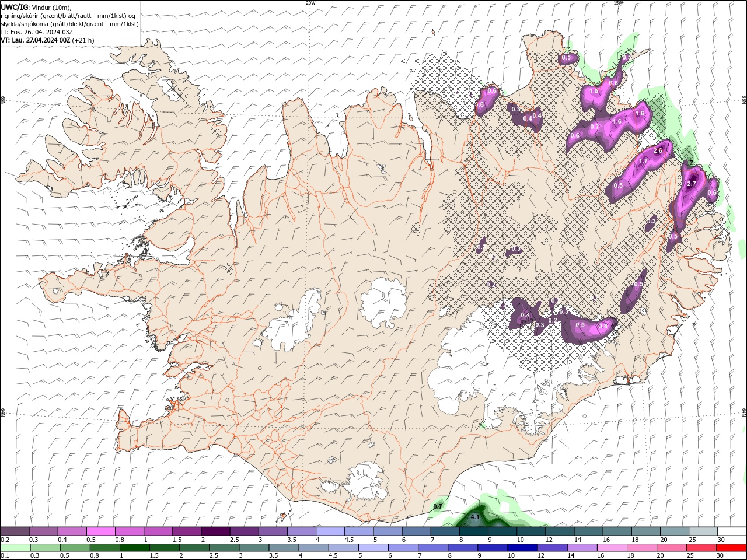Click the 'UWC/IG: Vindur (10m)' title text
The width and height of the screenshot is (747, 560).
click(36, 7)
